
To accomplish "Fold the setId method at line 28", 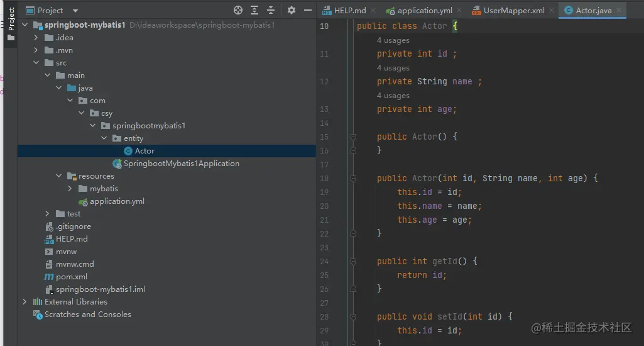I will coord(353,317).
